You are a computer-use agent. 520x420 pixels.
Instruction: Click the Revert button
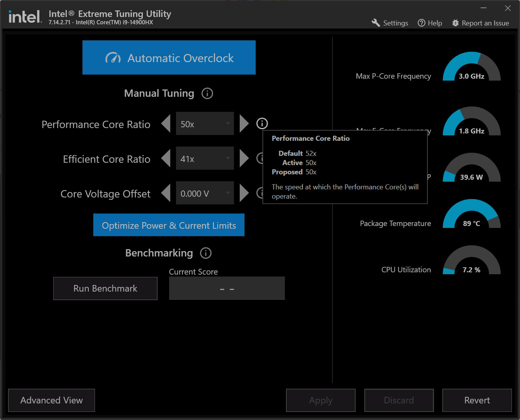(x=477, y=400)
